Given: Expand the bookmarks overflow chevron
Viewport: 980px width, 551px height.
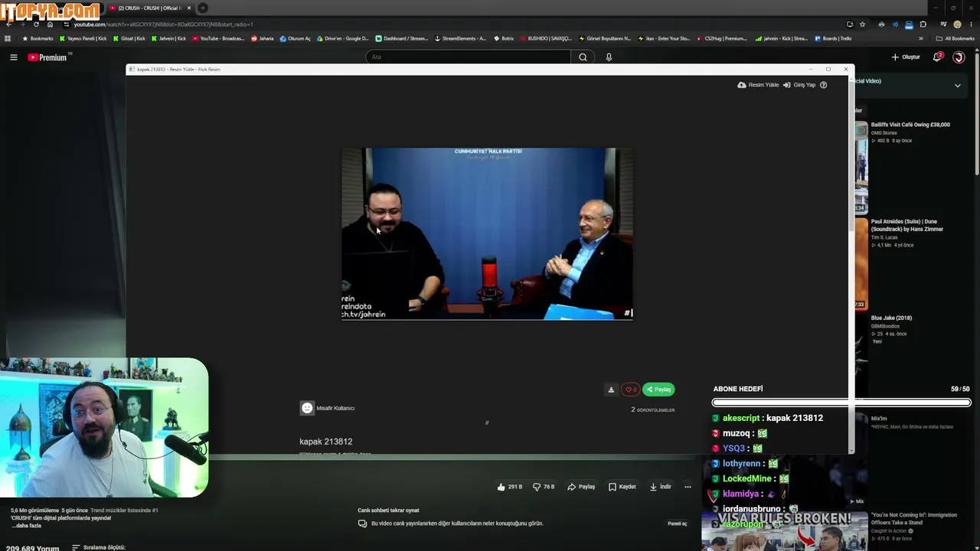Looking at the screenshot, I should click(921, 38).
